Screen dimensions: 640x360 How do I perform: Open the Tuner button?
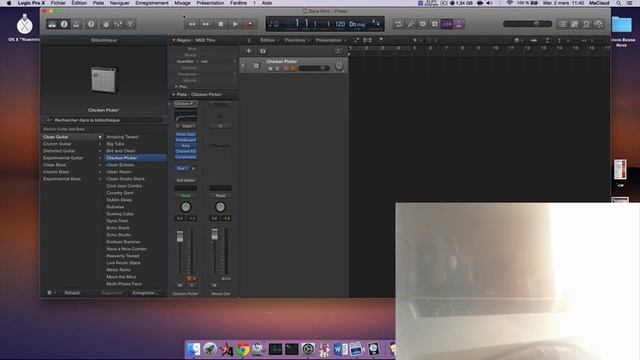(x=411, y=24)
